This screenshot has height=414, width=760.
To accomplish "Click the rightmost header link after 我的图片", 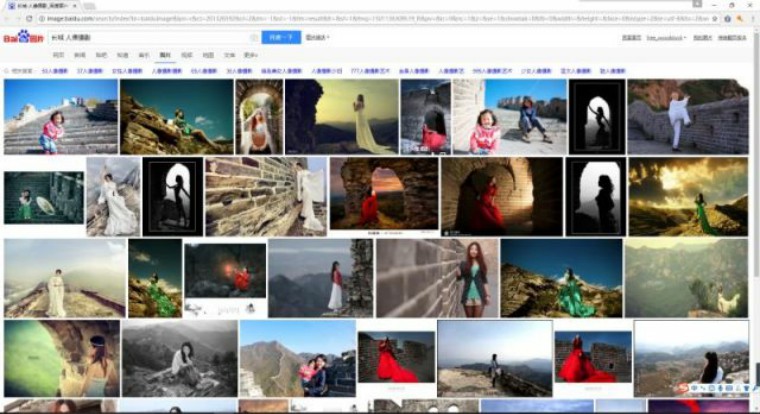I will tap(732, 38).
